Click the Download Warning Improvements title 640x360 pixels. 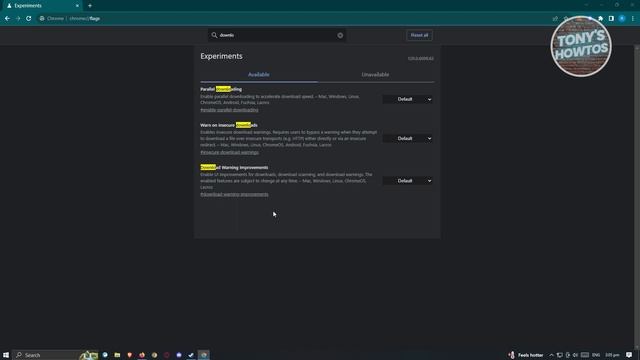pos(234,167)
